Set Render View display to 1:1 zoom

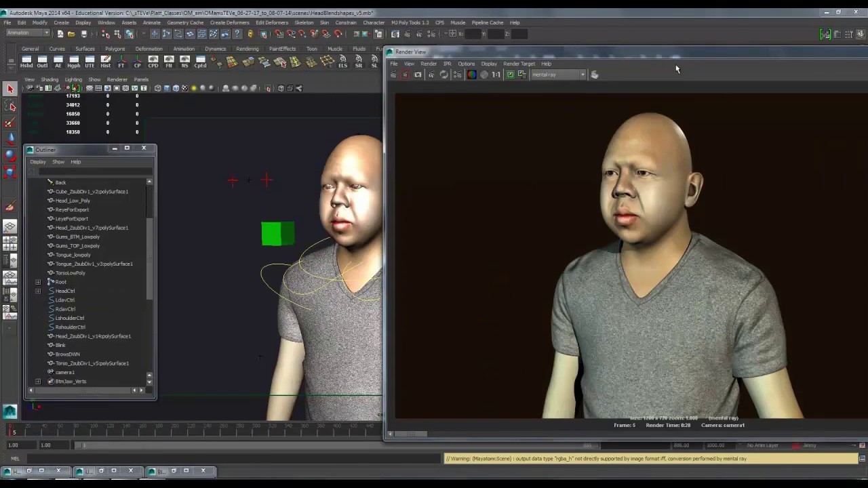[496, 75]
